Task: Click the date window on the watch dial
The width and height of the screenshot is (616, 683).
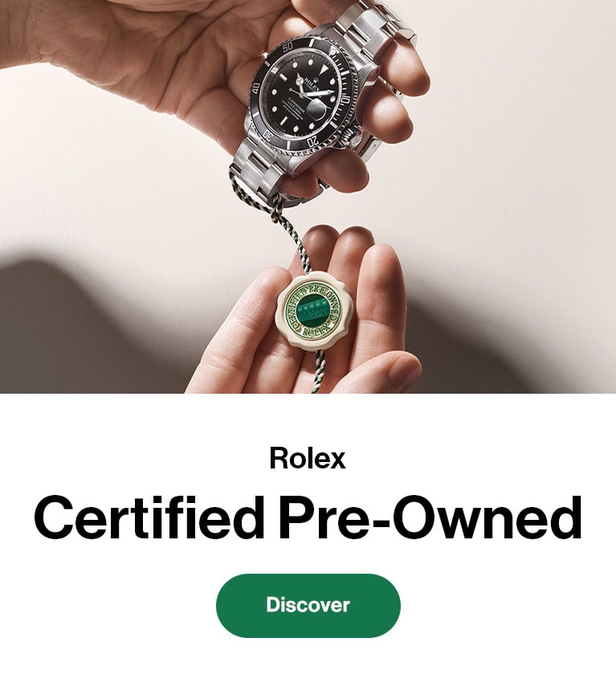Action: 315,108
